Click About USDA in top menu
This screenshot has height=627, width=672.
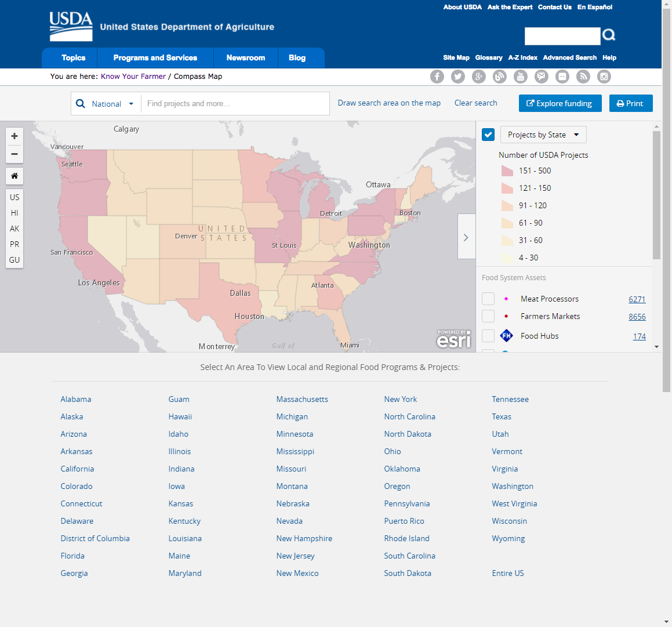pos(463,8)
